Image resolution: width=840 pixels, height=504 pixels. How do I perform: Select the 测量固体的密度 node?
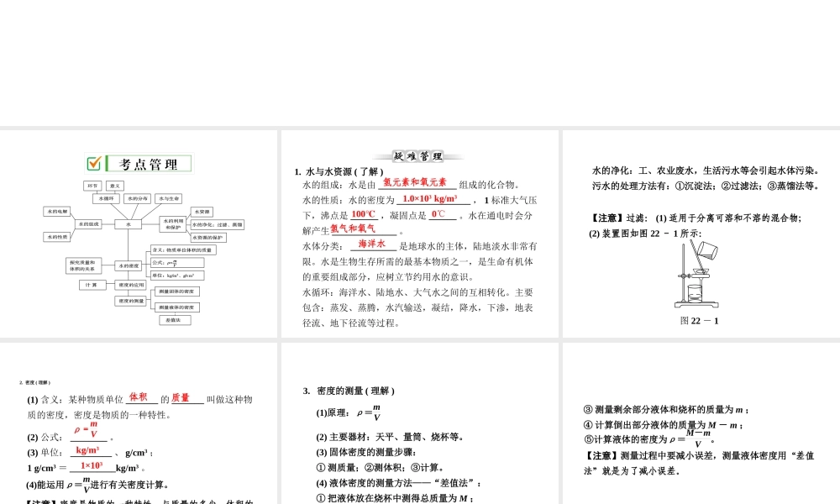(176, 291)
